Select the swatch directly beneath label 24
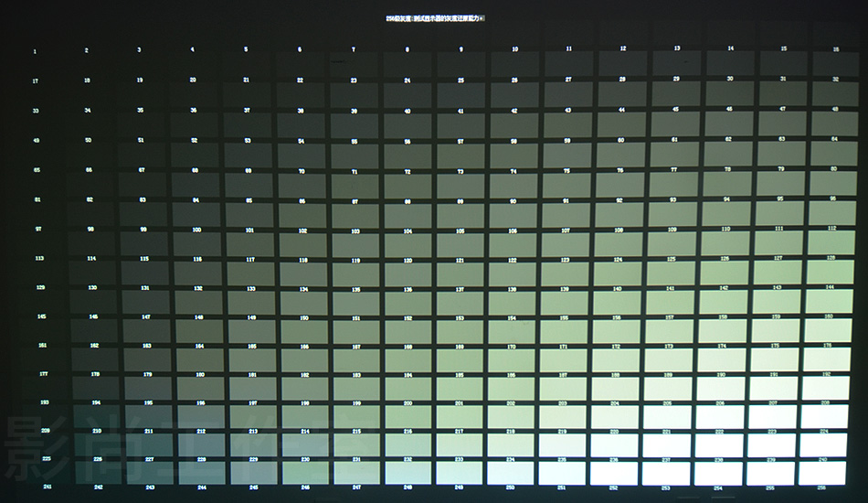Viewport: 868px width, 503px height. 408,94
